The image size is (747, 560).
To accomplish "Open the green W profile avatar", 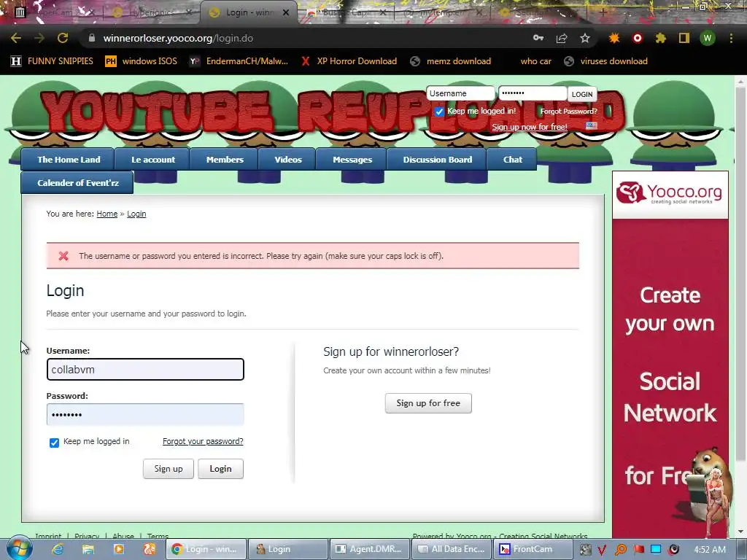I will point(708,38).
